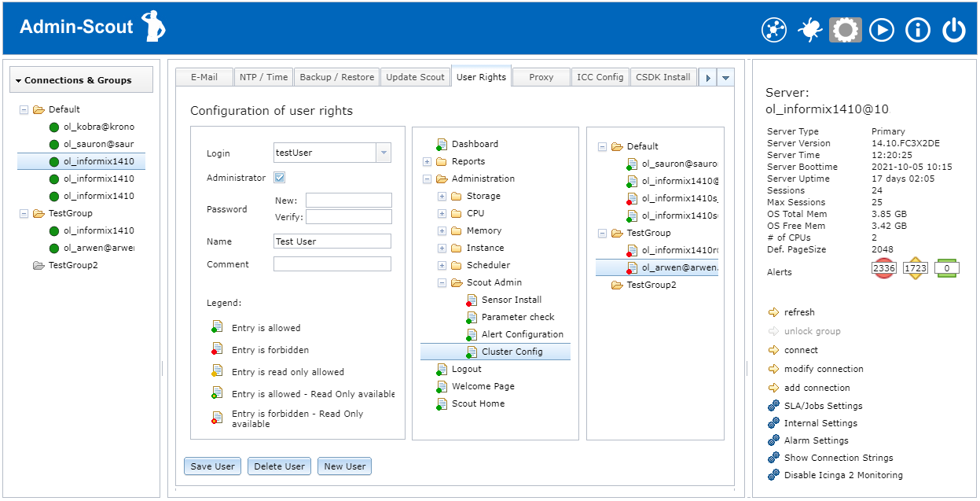
Task: Expand the Instance node
Action: click(442, 249)
